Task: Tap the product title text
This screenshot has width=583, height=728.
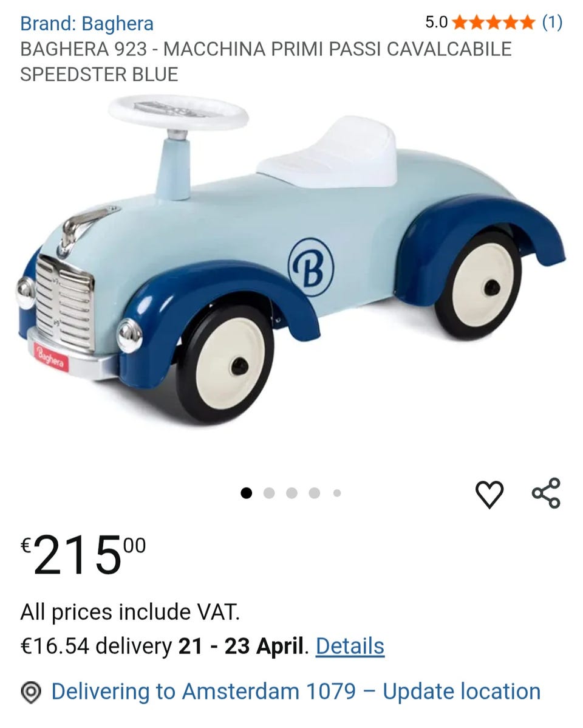Action: click(265, 62)
